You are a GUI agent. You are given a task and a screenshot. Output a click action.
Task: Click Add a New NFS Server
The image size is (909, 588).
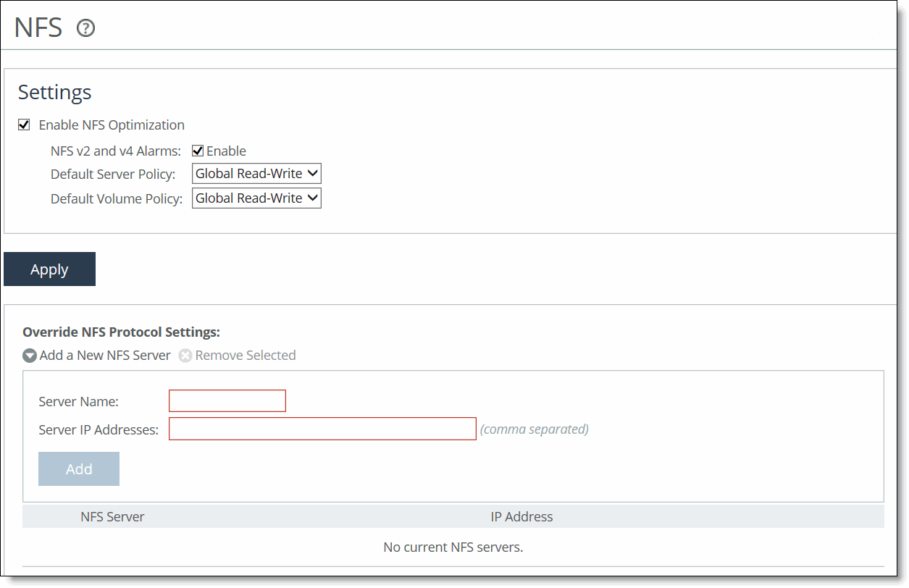105,356
